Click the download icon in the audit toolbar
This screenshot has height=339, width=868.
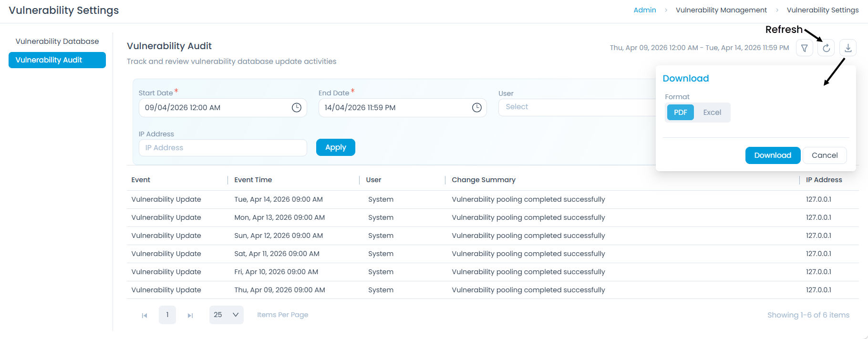(848, 48)
